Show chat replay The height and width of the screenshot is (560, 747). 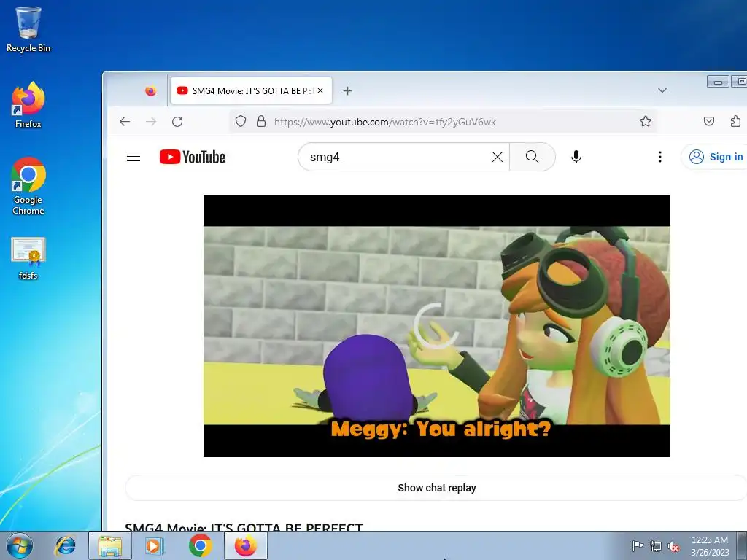click(437, 488)
